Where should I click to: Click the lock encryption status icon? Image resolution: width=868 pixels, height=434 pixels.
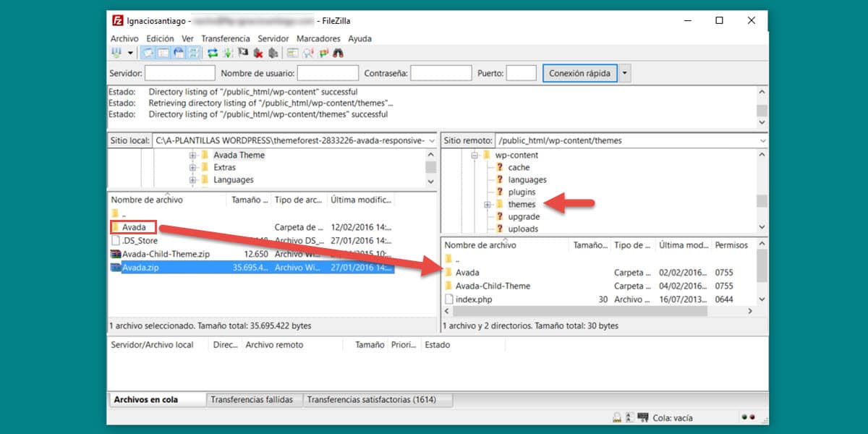(x=616, y=417)
